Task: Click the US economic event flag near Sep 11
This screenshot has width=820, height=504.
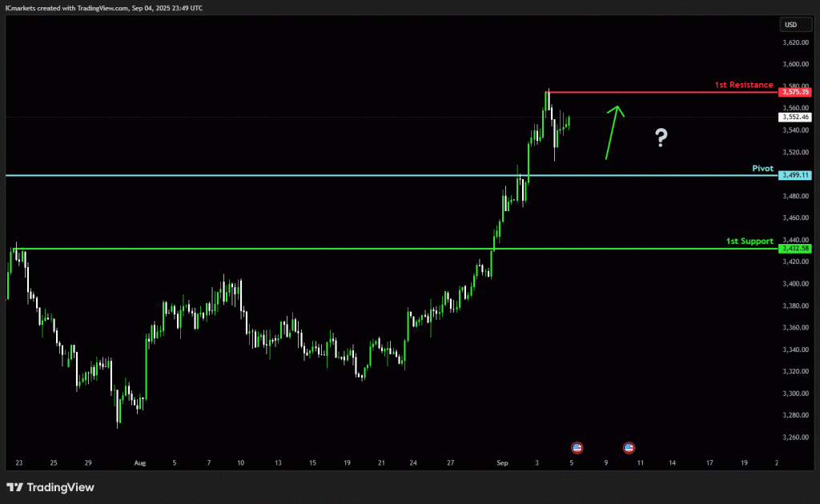Action: (629, 447)
